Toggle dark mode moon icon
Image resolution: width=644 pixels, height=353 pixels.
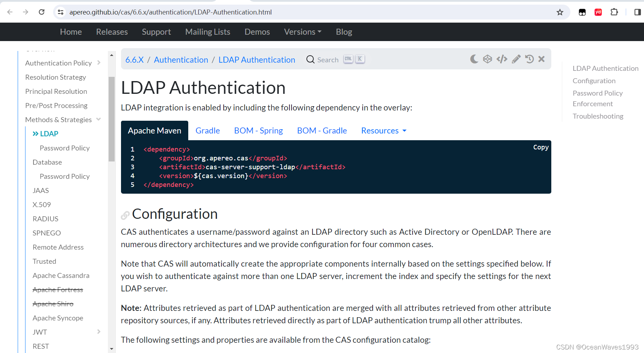474,59
